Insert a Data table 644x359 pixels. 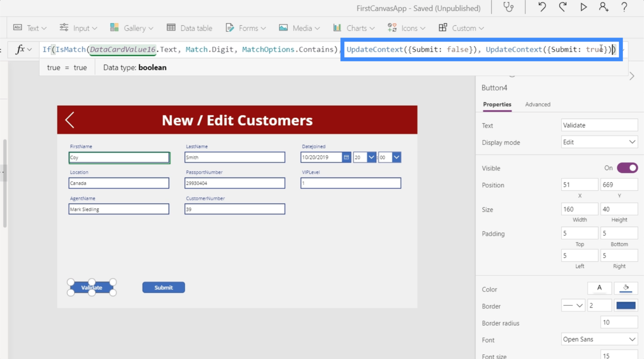pyautogui.click(x=189, y=28)
